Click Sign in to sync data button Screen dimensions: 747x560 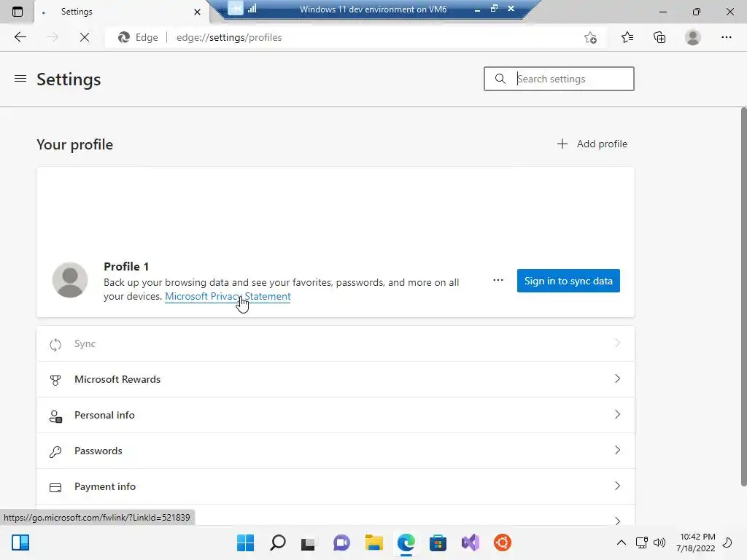[x=568, y=281]
